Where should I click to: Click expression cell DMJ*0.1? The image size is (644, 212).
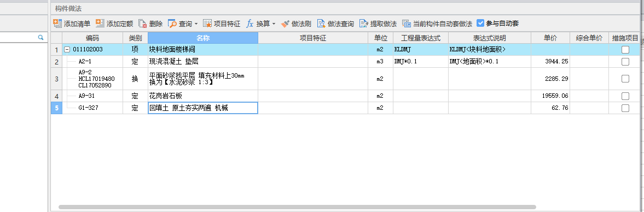[x=421, y=62]
